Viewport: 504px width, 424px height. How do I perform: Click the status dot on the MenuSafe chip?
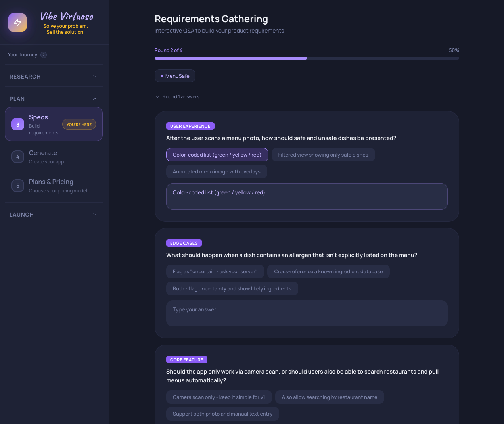tap(161, 75)
